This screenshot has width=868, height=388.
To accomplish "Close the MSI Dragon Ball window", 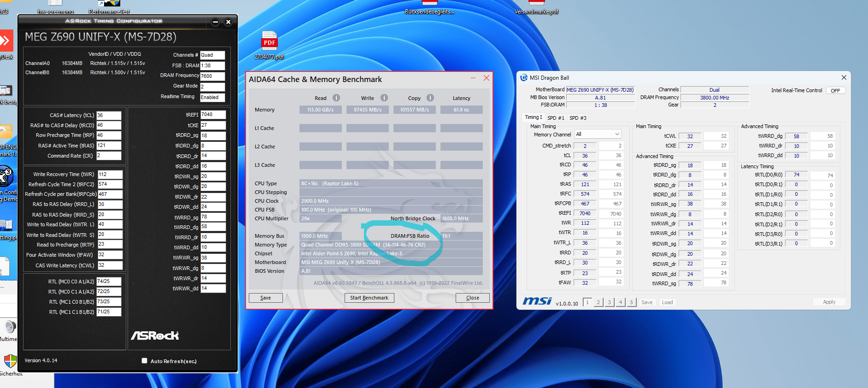I will point(844,77).
